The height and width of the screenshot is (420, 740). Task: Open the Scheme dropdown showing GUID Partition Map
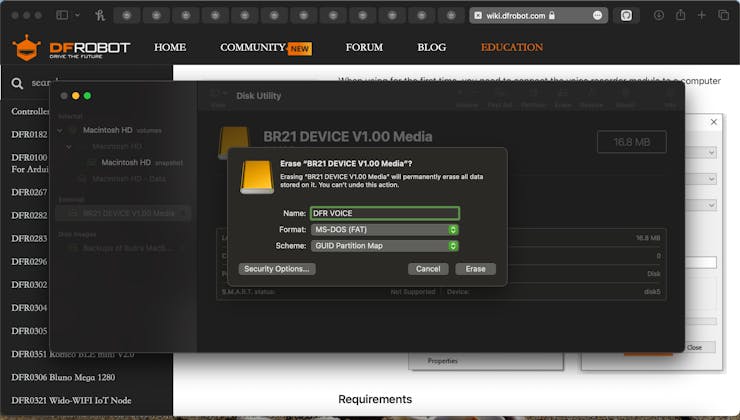[385, 246]
